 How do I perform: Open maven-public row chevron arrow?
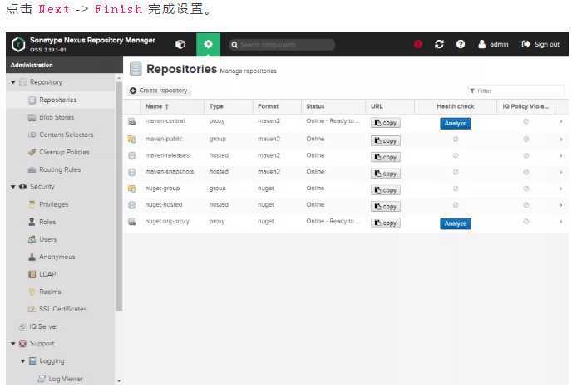tap(560, 140)
